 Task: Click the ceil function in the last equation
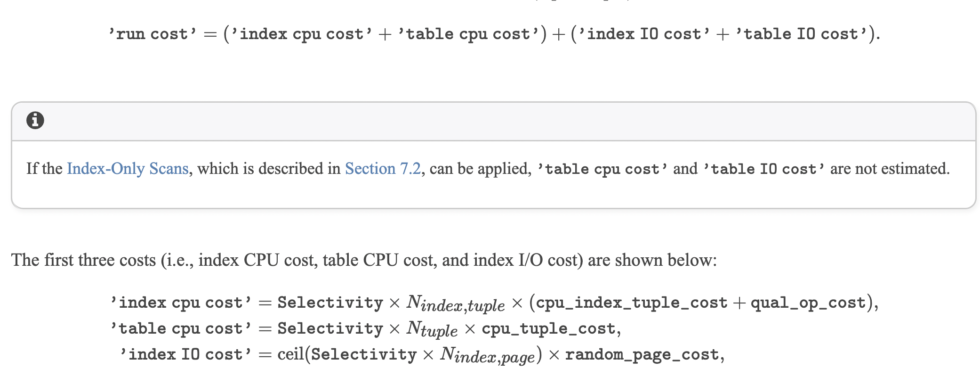tap(290, 354)
